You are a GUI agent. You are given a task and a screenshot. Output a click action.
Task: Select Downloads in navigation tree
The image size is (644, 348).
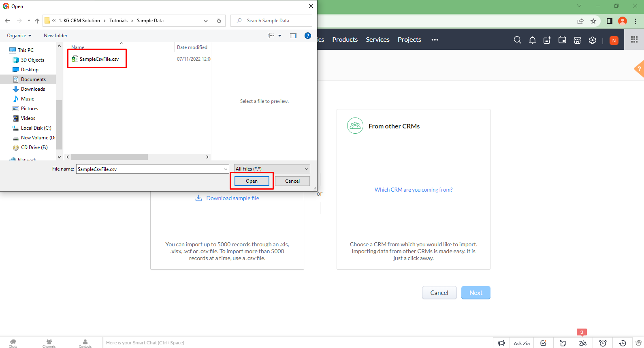point(33,89)
